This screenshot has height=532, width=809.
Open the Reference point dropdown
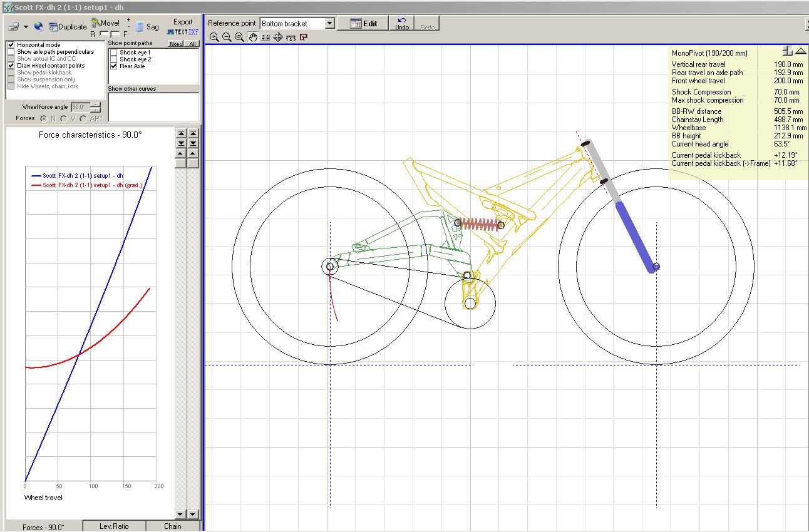330,24
